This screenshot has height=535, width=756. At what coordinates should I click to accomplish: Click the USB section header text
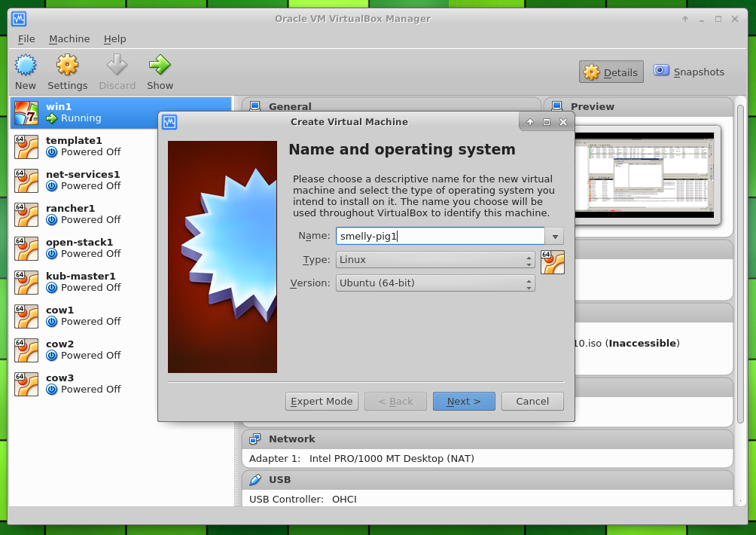[279, 479]
